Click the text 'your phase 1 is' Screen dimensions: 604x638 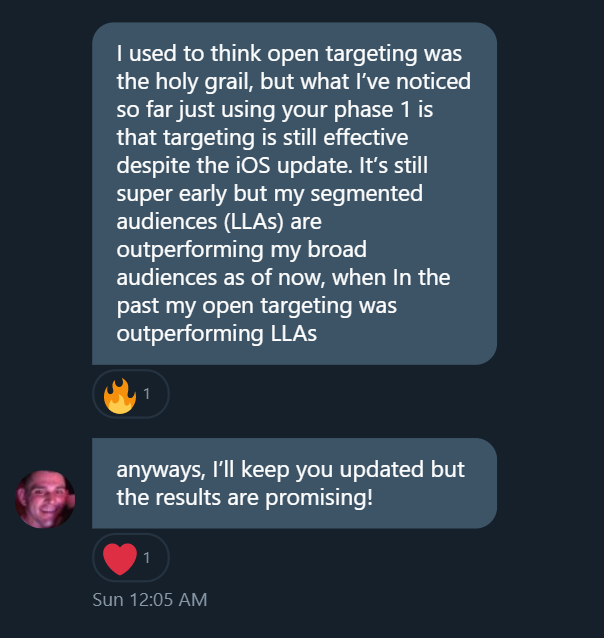pos(357,110)
